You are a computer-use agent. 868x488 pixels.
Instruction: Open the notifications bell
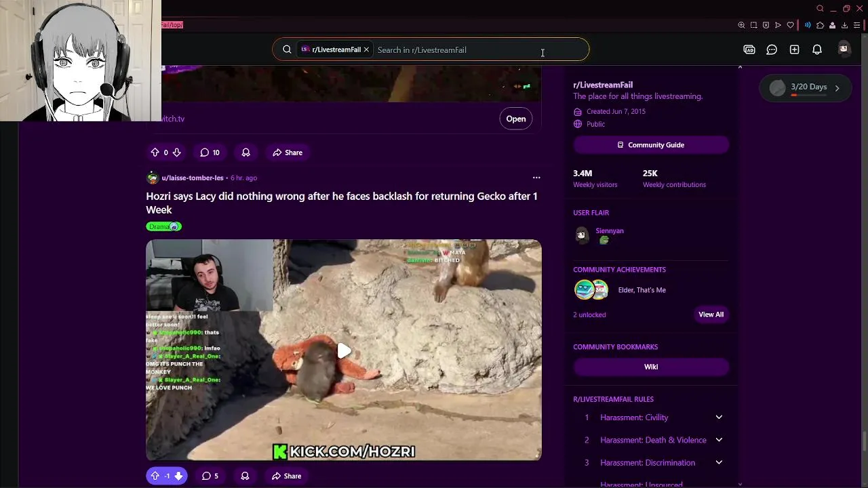click(x=817, y=49)
